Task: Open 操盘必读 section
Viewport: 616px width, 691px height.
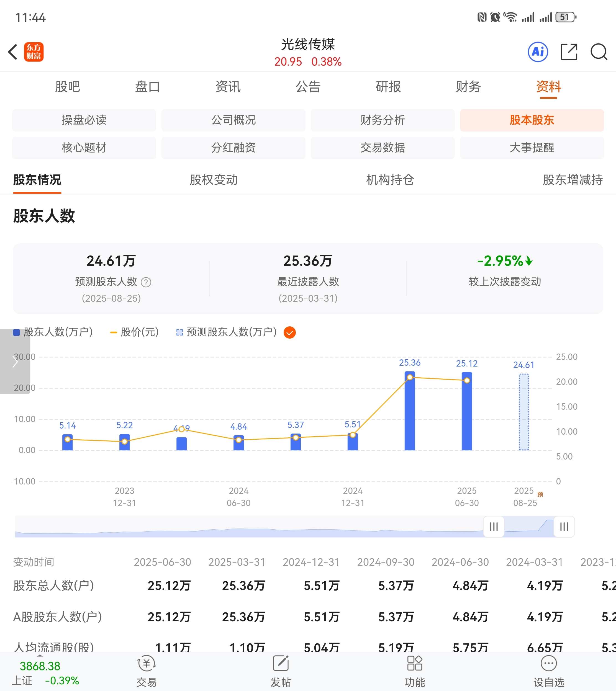Action: [x=84, y=120]
